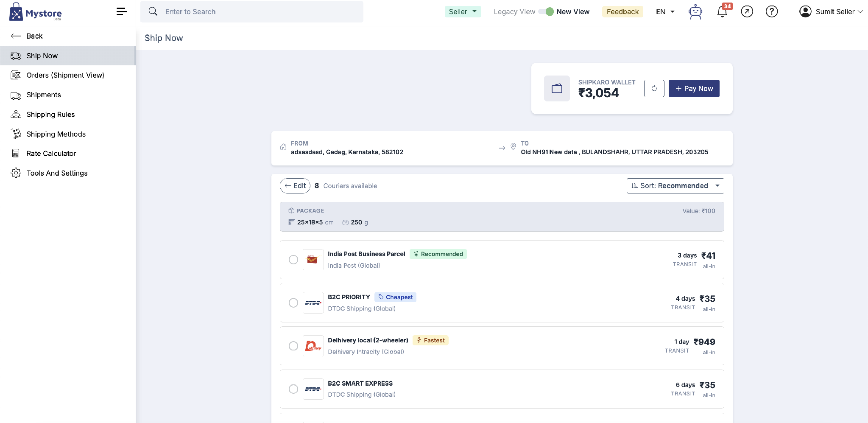Toggle between Legacy View and New View
Screen dimensions: 868x423
pyautogui.click(x=546, y=11)
